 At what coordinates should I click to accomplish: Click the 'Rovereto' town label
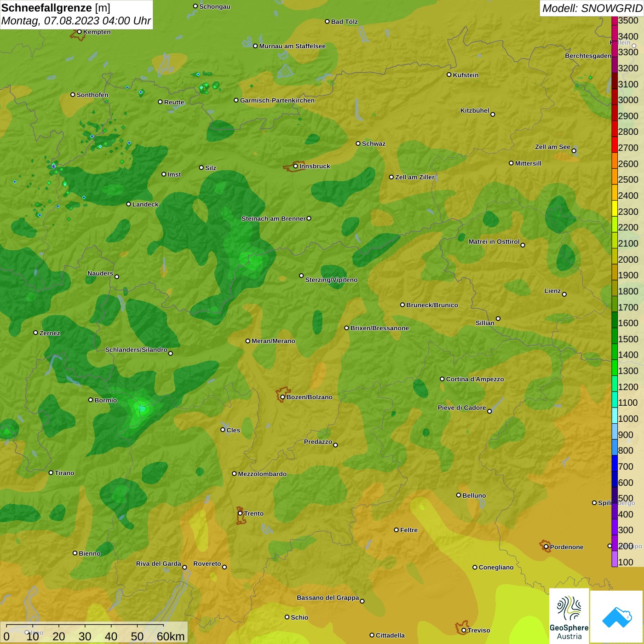[207, 563]
